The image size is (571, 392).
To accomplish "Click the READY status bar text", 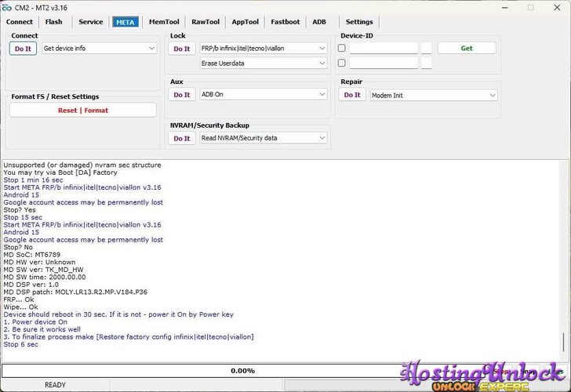I will click(56, 385).
